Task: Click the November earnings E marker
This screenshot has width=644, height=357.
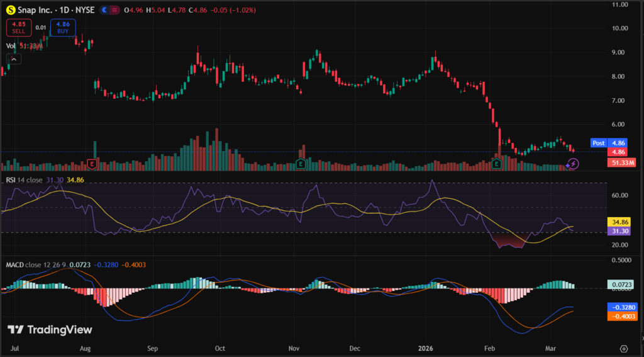Action: [x=301, y=164]
